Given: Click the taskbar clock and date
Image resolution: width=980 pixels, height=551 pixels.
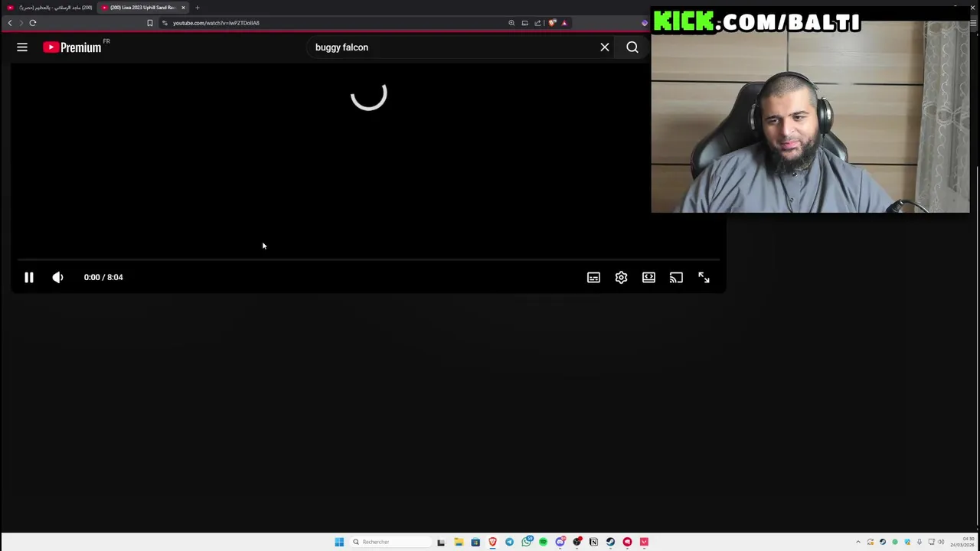Looking at the screenshot, I should [962, 542].
